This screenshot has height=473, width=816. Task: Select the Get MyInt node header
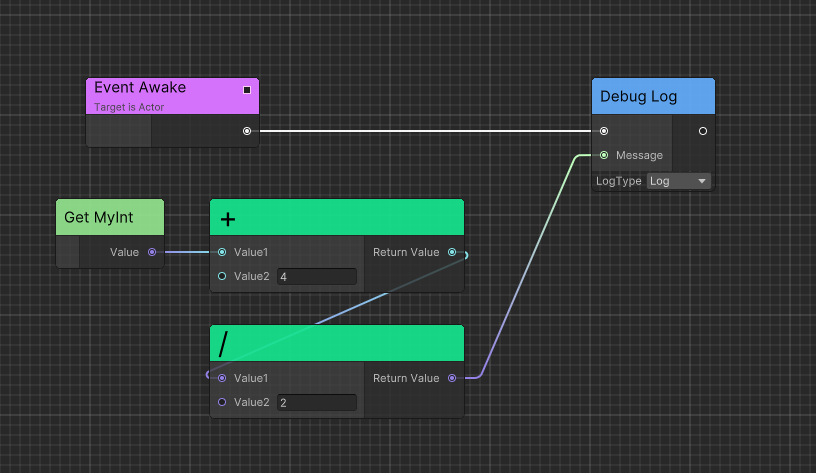pyautogui.click(x=109, y=217)
